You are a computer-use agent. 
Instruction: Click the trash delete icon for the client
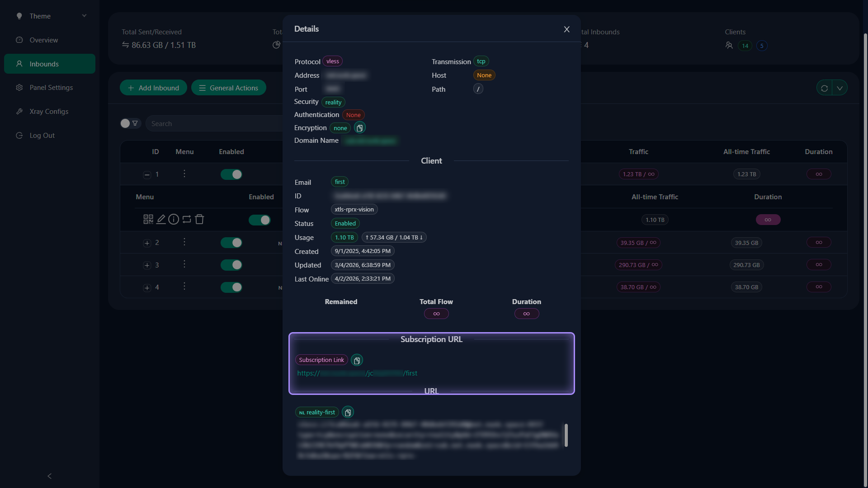pos(199,219)
